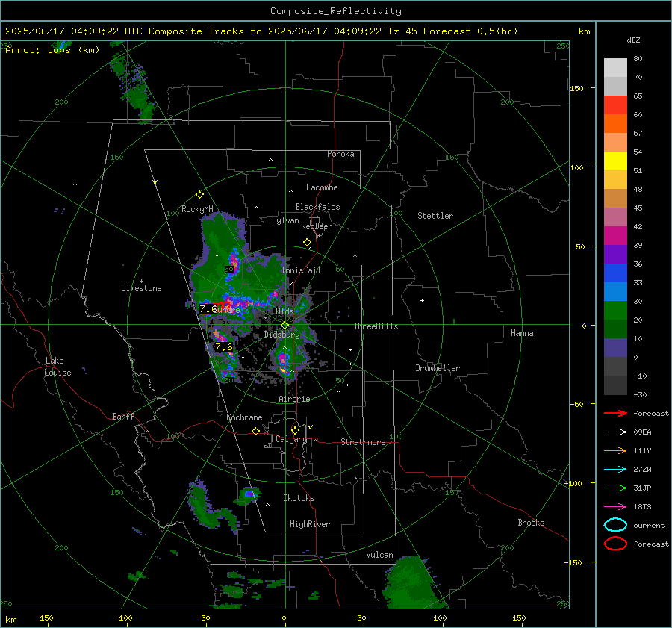Select the cyan current ellipse legend icon
The height and width of the screenshot is (628, 672).
(615, 525)
